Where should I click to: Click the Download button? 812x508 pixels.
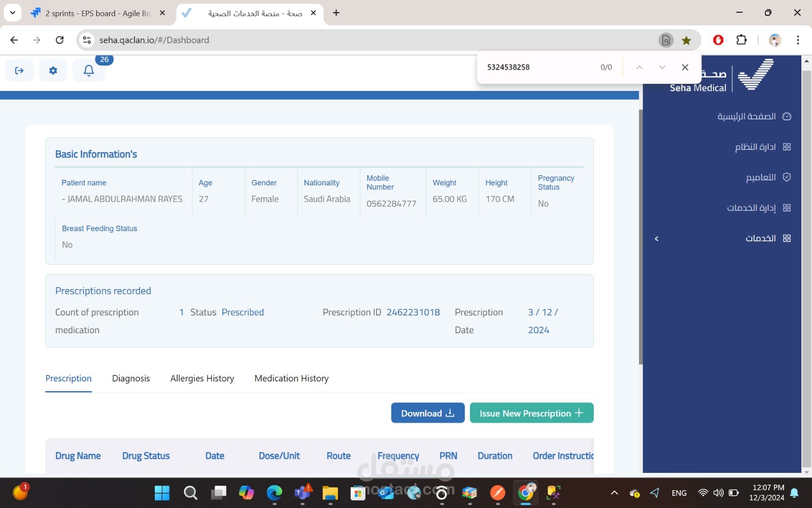click(x=428, y=413)
